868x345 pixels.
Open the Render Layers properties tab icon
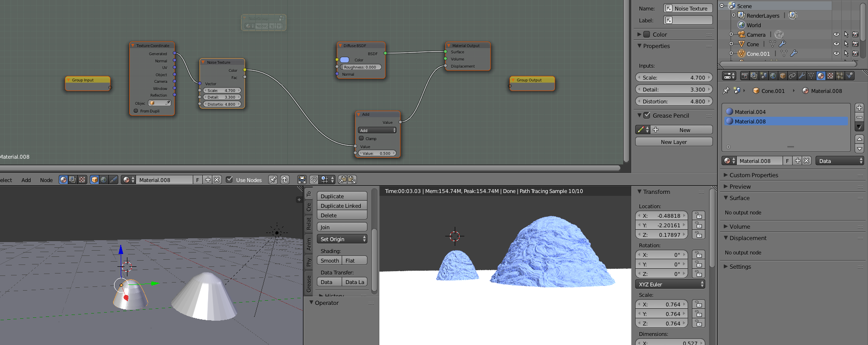[x=754, y=76]
